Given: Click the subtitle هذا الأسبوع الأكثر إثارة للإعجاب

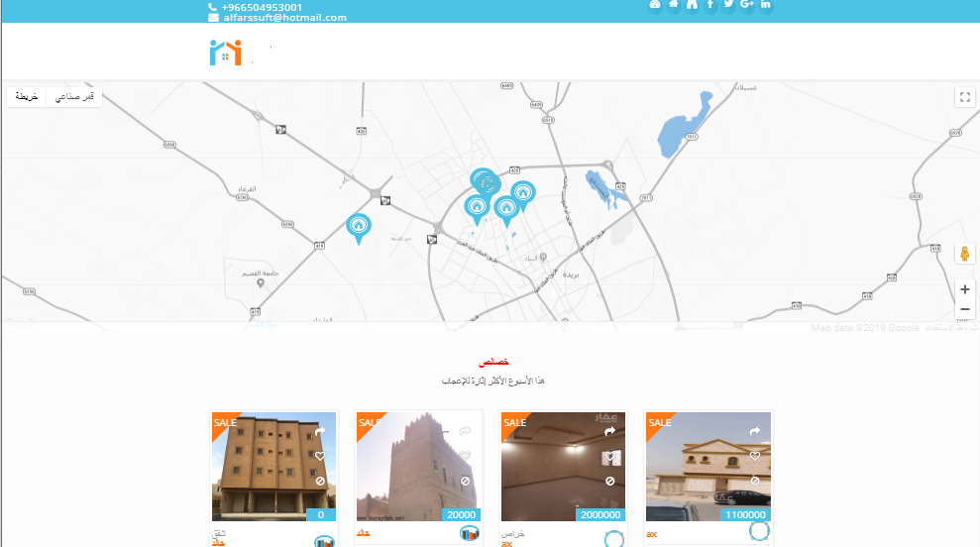Looking at the screenshot, I should [493, 381].
